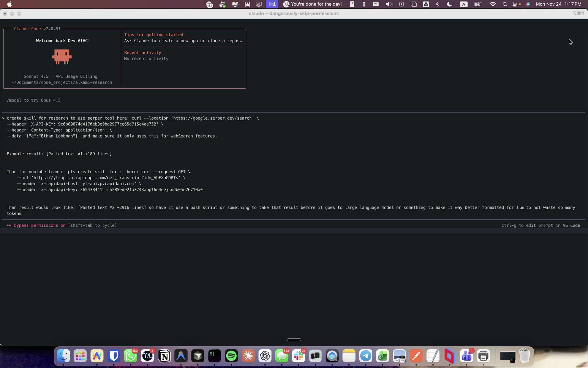Open the volume menu bar dropdown

[389, 4]
